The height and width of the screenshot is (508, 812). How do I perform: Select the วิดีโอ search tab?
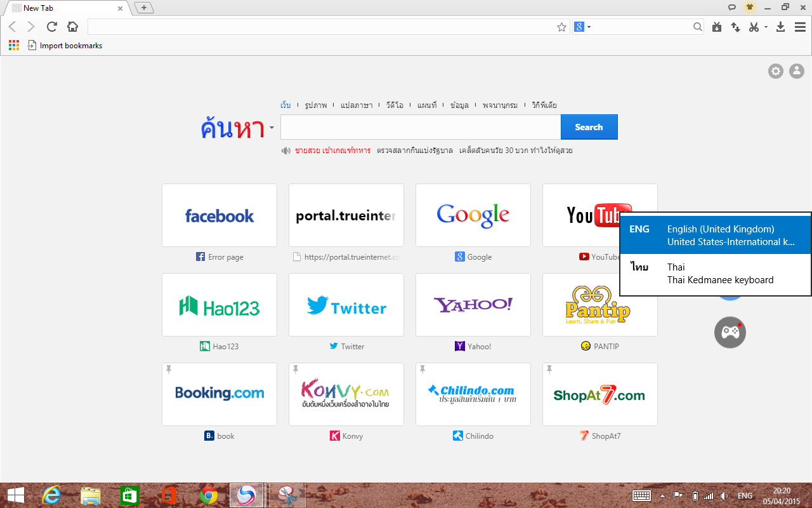(x=395, y=105)
